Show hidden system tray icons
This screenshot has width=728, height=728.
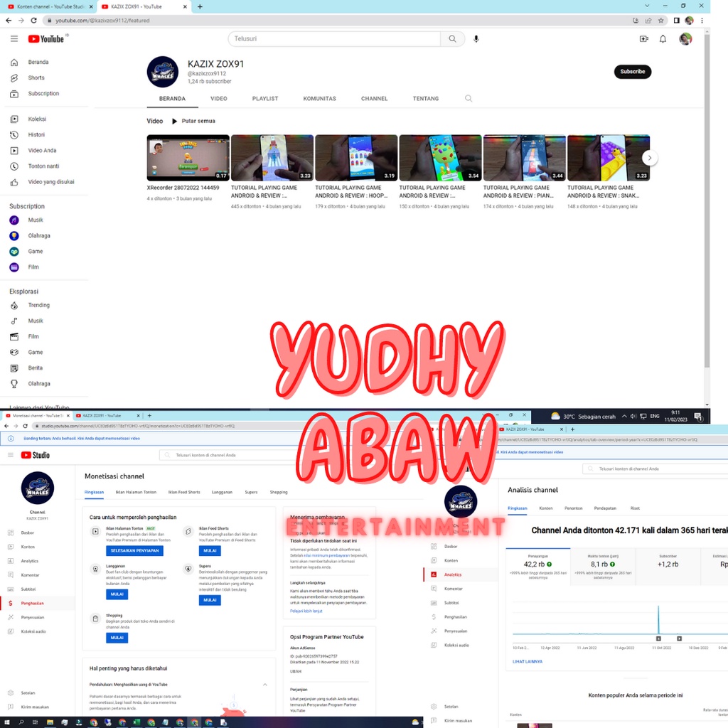(x=624, y=417)
